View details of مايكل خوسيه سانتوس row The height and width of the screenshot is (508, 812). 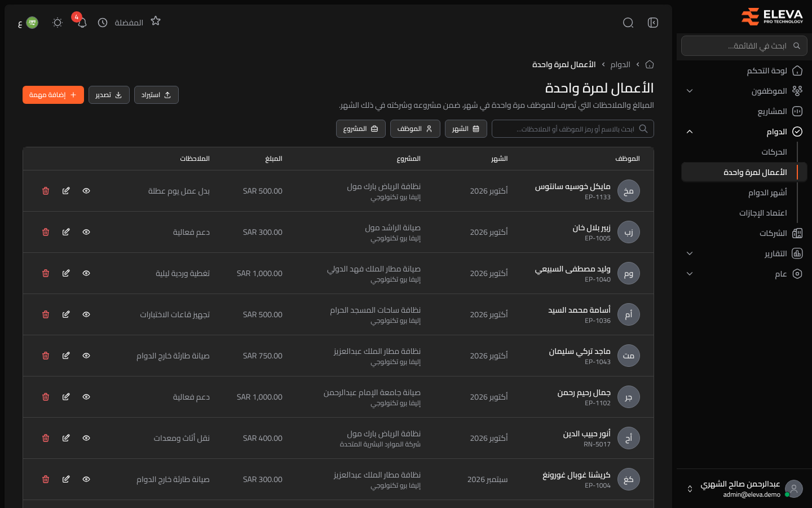[86, 191]
